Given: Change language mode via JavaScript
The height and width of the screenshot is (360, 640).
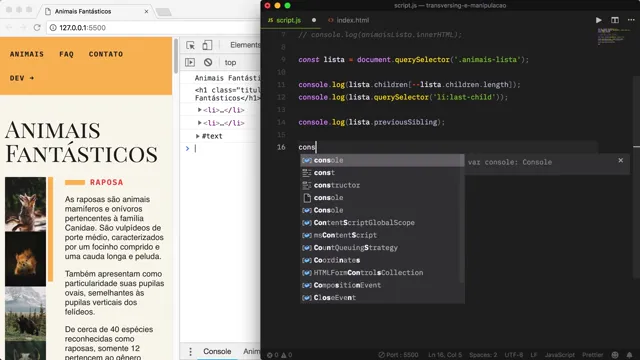Looking at the screenshot, I should [560, 355].
